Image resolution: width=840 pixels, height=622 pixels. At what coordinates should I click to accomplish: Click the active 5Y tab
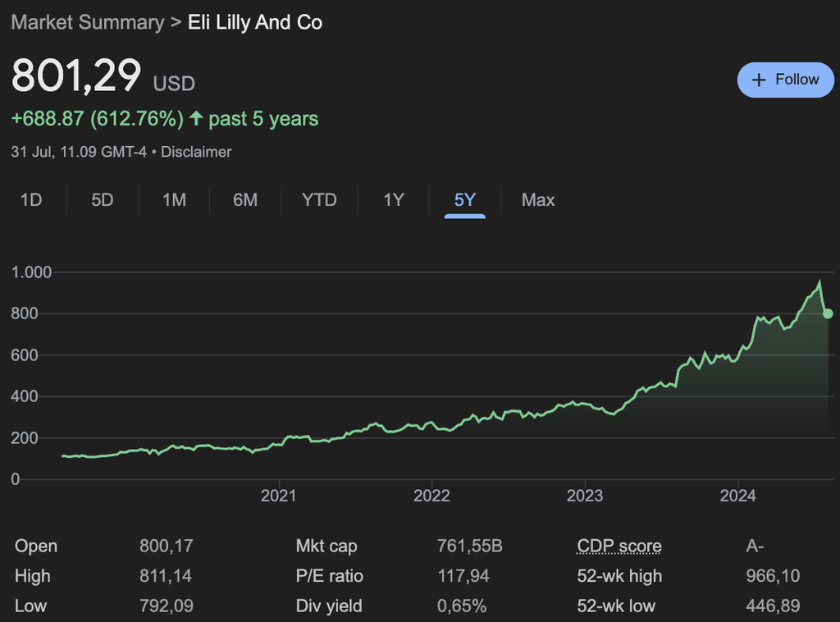pos(465,199)
